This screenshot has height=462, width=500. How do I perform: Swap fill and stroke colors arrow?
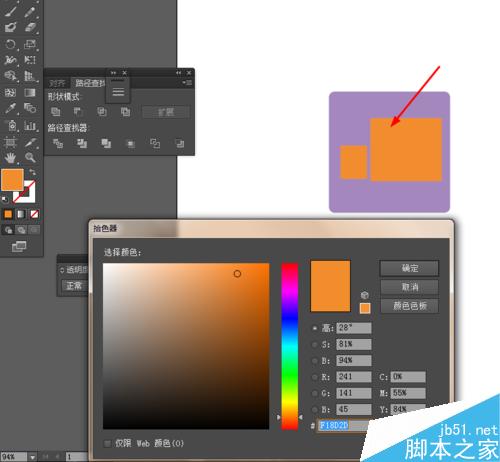32,172
